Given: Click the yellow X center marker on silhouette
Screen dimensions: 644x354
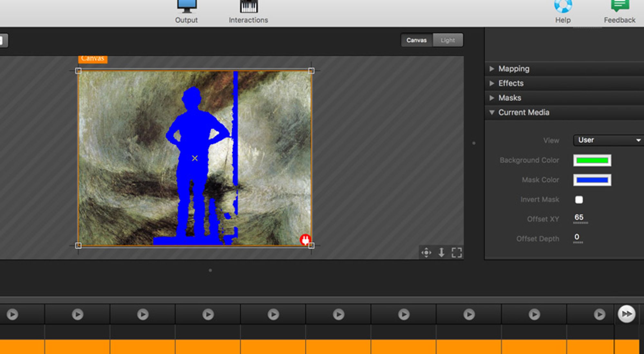Looking at the screenshot, I should pyautogui.click(x=195, y=158).
